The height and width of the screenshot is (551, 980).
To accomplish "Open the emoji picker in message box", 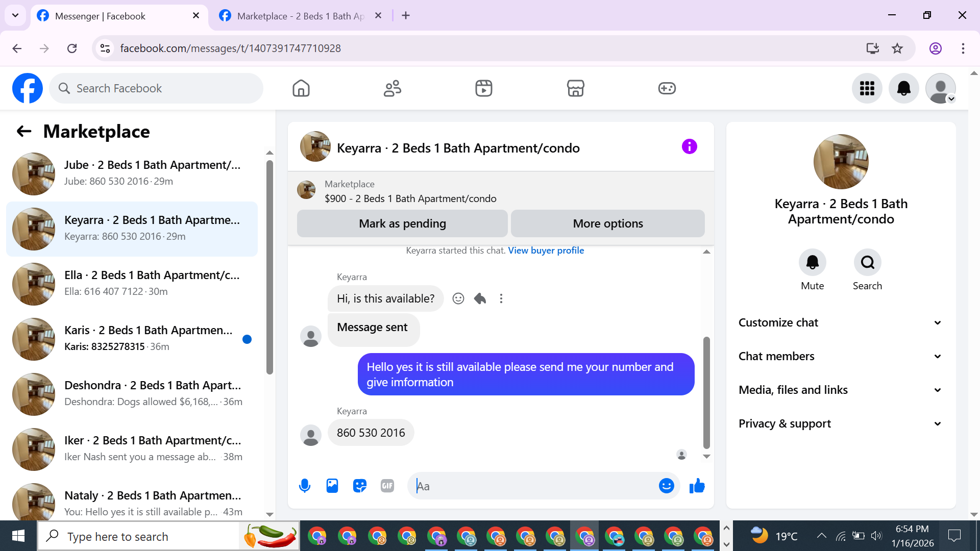I will click(x=666, y=486).
